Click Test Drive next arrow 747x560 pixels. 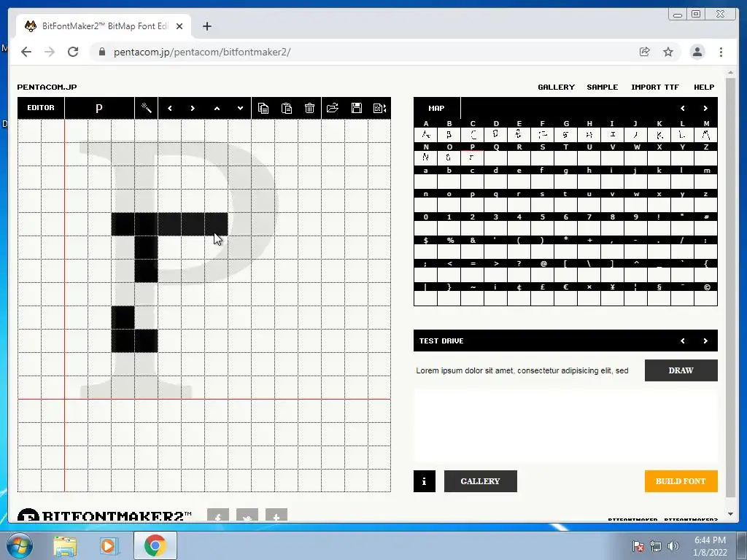(705, 341)
